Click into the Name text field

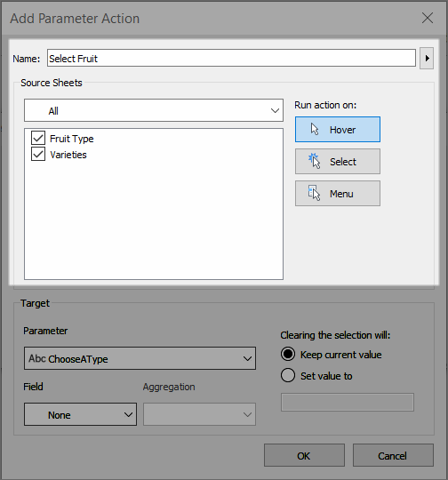(x=231, y=58)
